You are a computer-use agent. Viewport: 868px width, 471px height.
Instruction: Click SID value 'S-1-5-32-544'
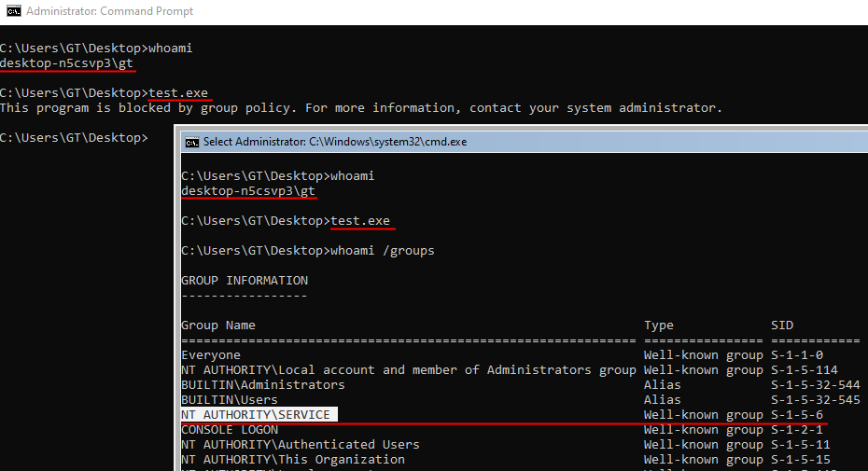tap(816, 385)
